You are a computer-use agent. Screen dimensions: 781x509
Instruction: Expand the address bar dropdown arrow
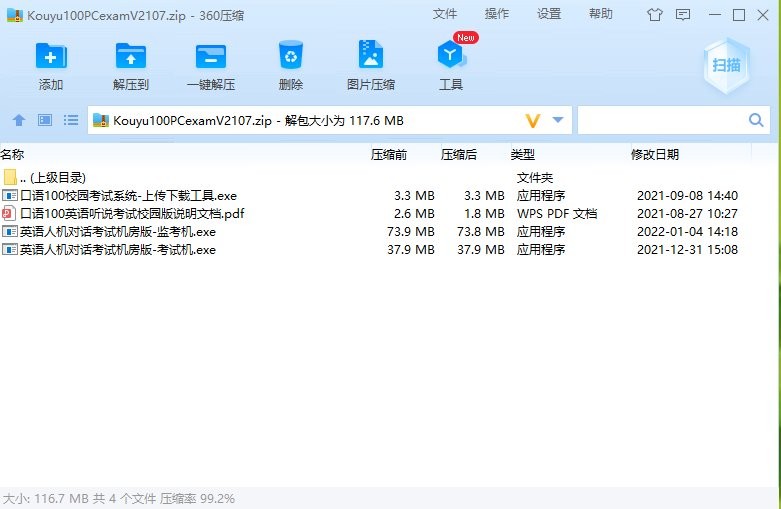pyautogui.click(x=558, y=120)
